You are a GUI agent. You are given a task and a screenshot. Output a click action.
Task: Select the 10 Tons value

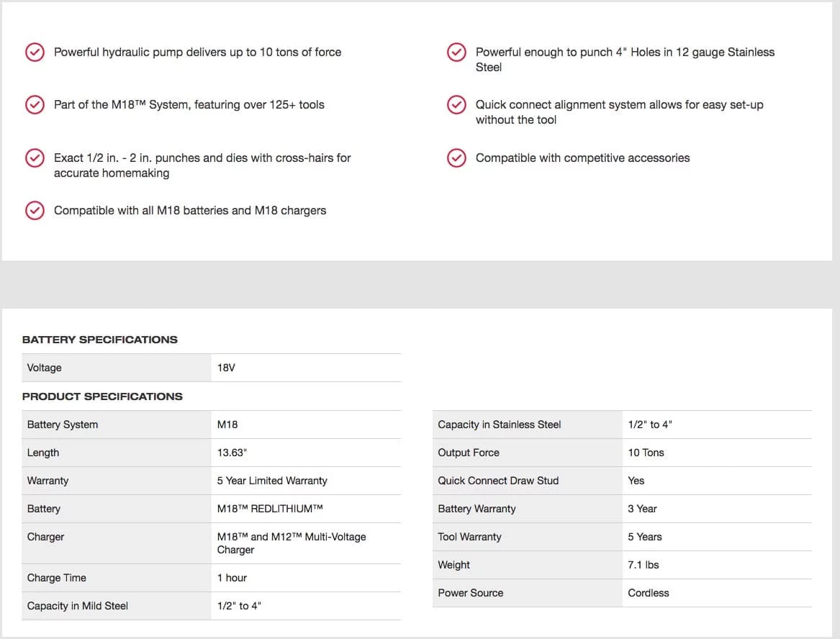coord(646,453)
